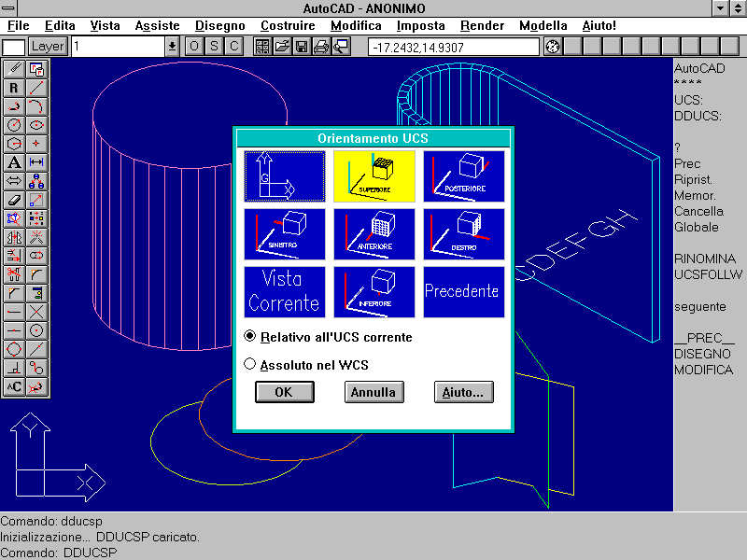Activate the Center object snap icon
The image size is (747, 560).
(36, 330)
